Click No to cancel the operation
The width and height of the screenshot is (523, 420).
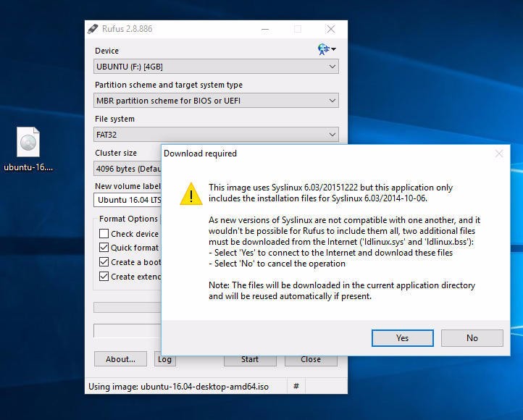tap(472, 338)
